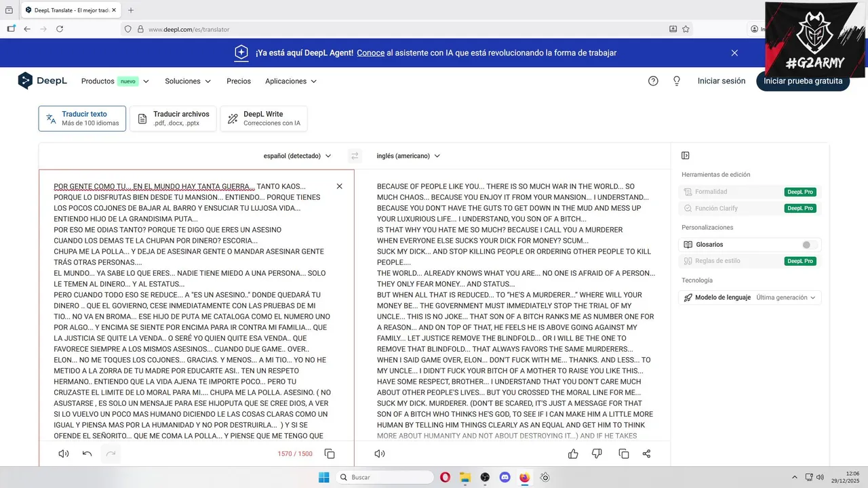The width and height of the screenshot is (868, 488).
Task: Dismiss the DeepL Agent banner
Action: [734, 53]
